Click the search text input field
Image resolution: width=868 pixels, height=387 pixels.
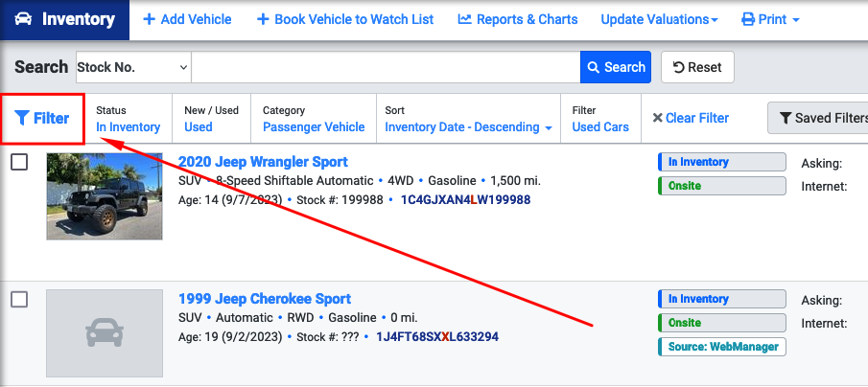[x=386, y=67]
